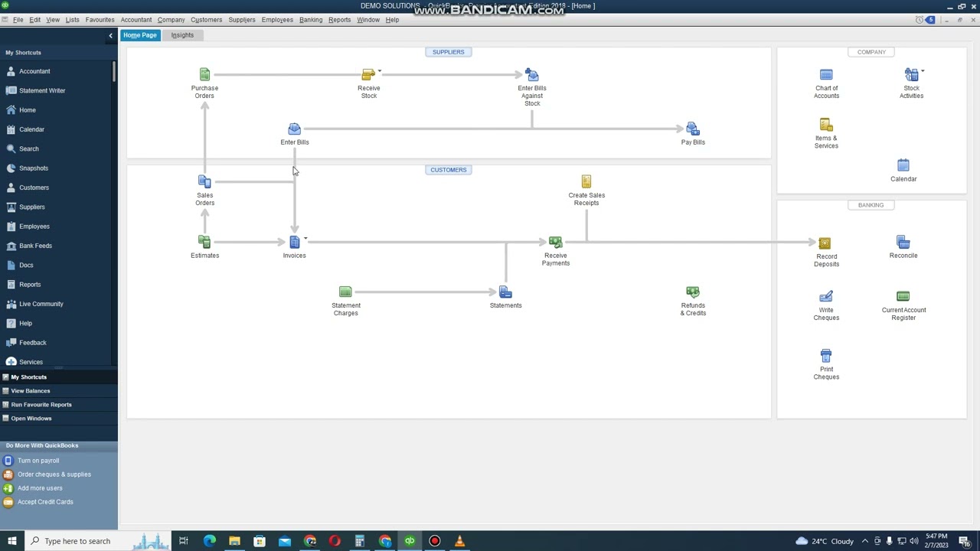Open the Company pane Calendar icon
Screen dimensions: 980x551
click(x=903, y=166)
